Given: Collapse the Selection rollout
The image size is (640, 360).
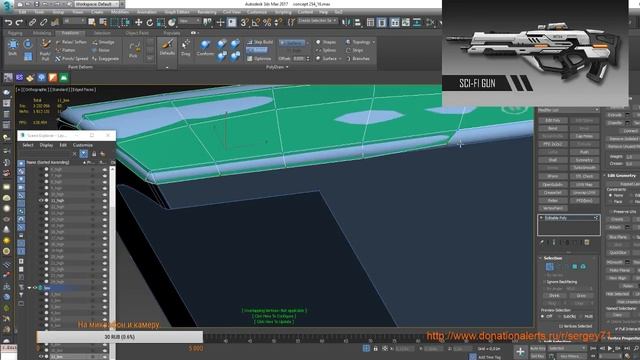Looking at the screenshot, I should (540, 258).
